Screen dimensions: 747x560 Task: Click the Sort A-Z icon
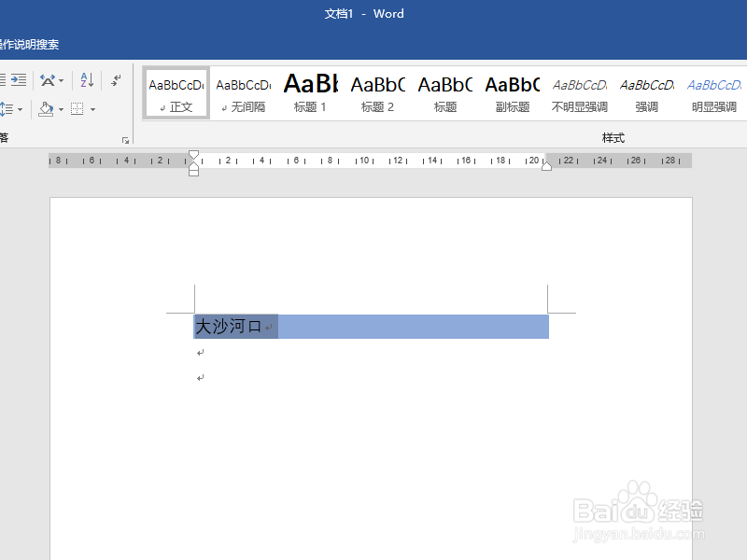point(87,79)
